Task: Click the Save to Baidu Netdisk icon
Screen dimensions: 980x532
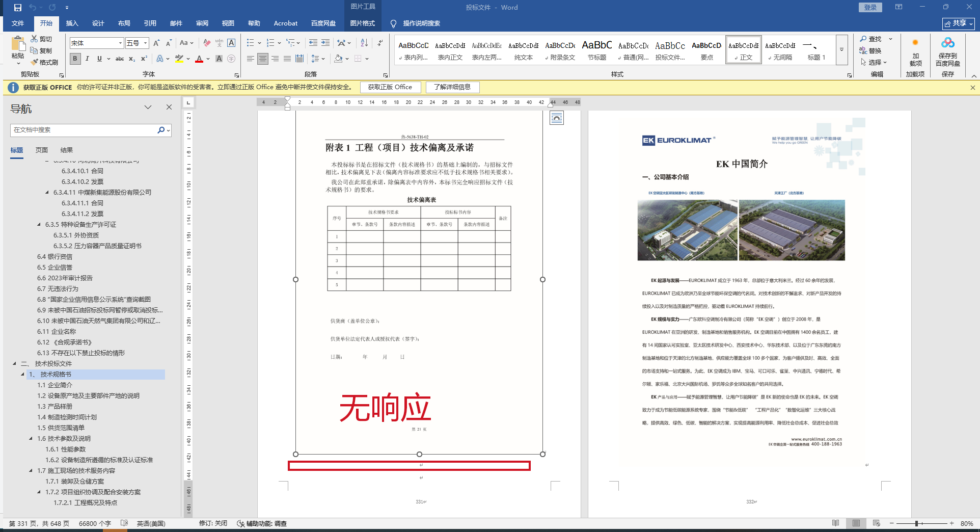Action: click(x=948, y=43)
